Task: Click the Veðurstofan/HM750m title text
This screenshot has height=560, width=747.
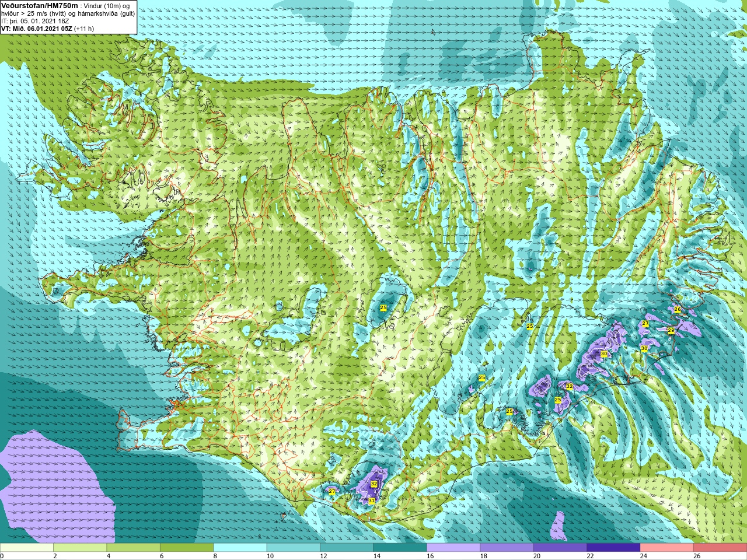Action: click(40, 5)
